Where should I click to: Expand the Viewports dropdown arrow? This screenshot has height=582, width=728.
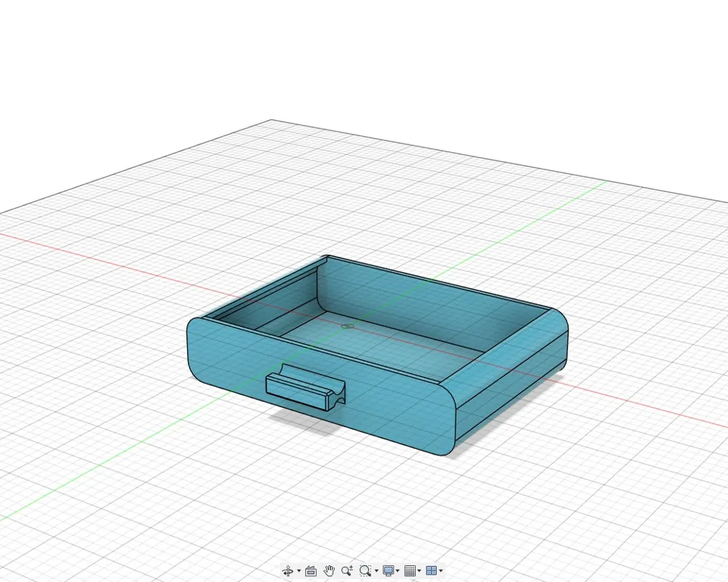(x=440, y=571)
